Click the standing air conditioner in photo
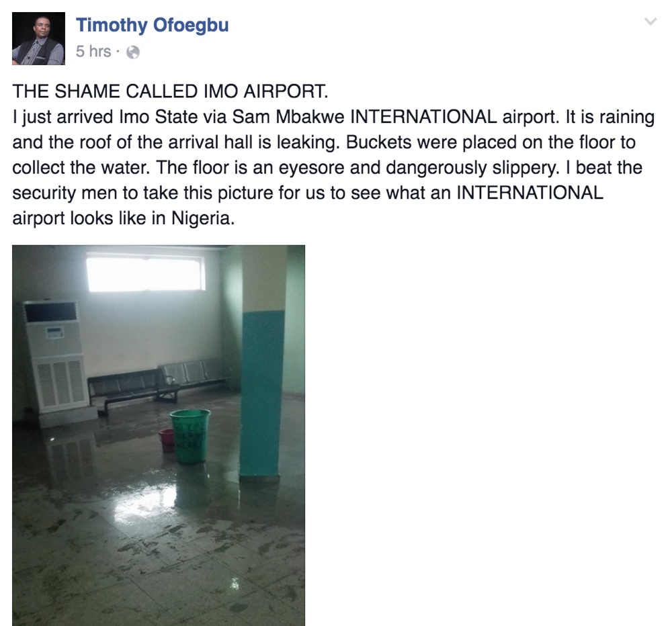Viewport: 672px width, 626px height. [x=55, y=359]
